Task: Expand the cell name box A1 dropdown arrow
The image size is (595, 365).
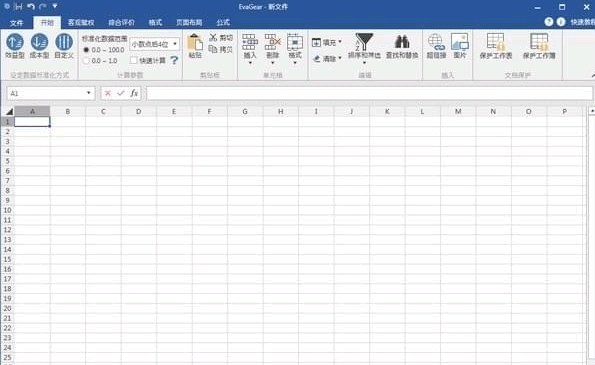Action: point(88,93)
